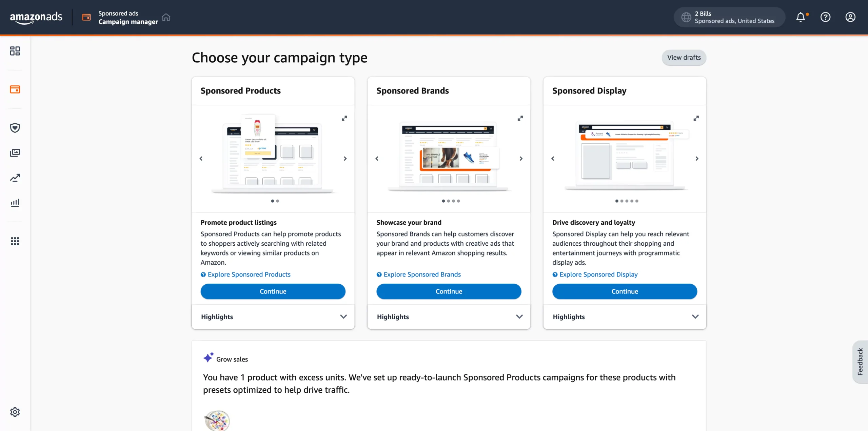The width and height of the screenshot is (868, 431).
Task: Open the account profile icon
Action: click(850, 17)
